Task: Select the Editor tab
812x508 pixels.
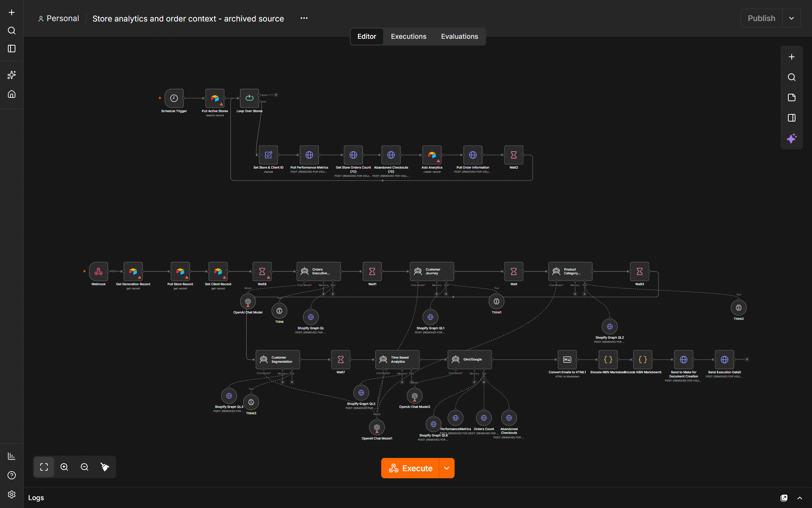Action: (x=367, y=37)
